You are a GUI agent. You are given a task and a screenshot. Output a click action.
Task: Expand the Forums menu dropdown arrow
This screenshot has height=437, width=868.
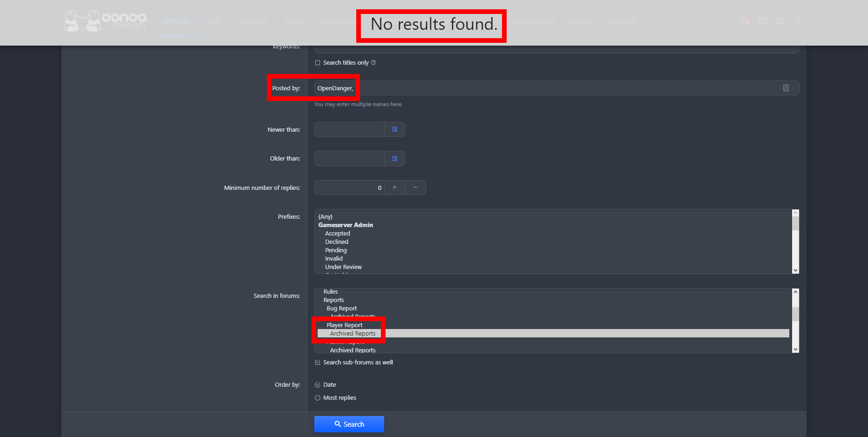[195, 21]
